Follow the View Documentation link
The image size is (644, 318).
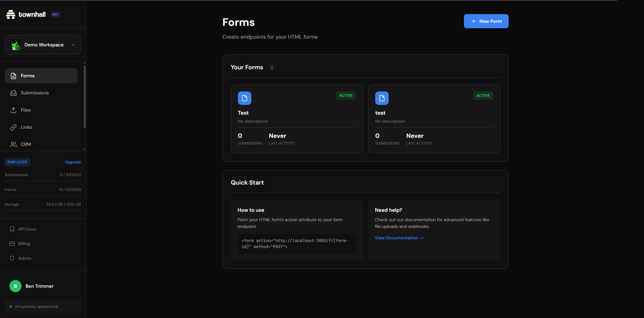point(399,238)
